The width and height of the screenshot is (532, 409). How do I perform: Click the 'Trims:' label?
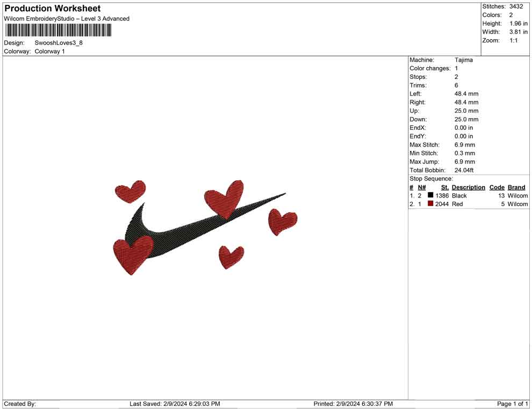pyautogui.click(x=418, y=85)
